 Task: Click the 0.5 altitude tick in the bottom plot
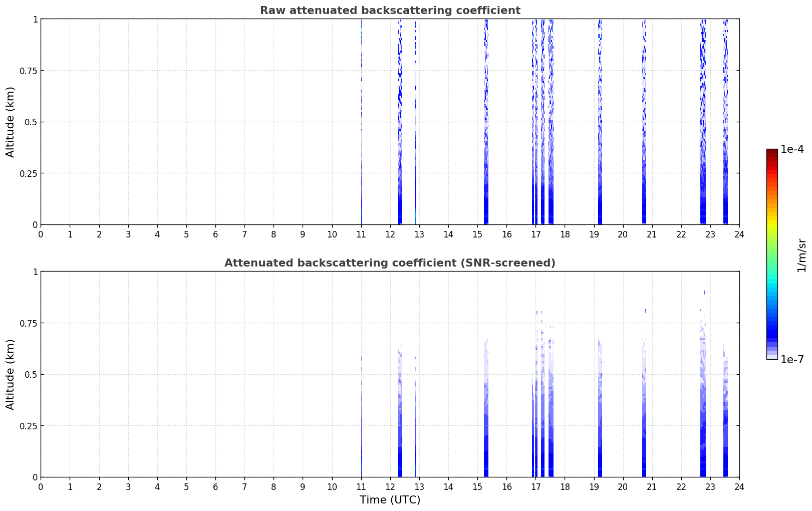(x=32, y=375)
